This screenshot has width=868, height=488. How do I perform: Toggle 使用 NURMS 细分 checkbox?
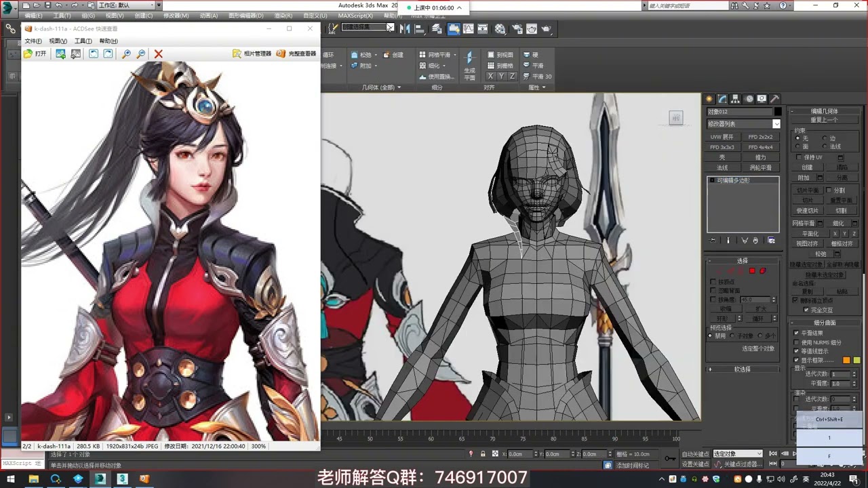(796, 342)
